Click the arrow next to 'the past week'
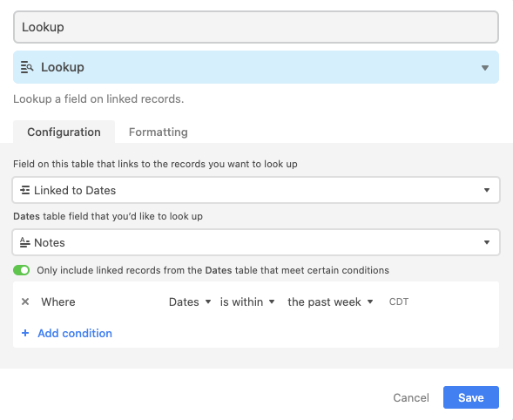The height and width of the screenshot is (420, 513). tap(370, 301)
